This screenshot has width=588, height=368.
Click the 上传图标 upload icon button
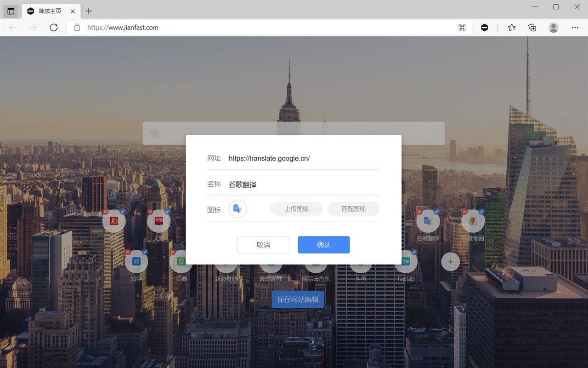click(297, 209)
